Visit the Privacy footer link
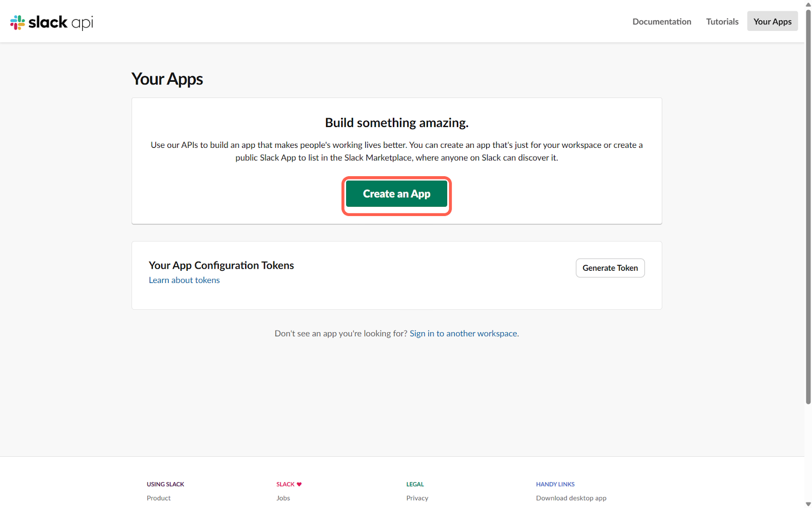 417,498
